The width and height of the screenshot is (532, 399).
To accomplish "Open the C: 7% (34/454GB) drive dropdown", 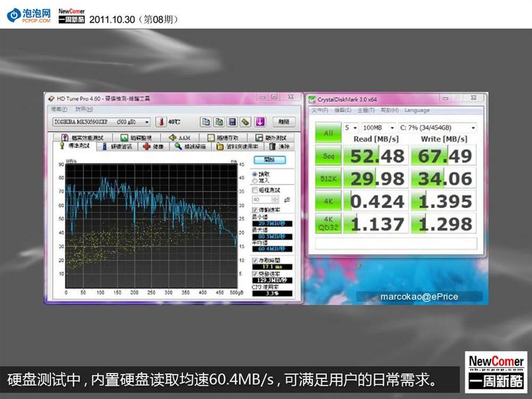I will point(437,128).
